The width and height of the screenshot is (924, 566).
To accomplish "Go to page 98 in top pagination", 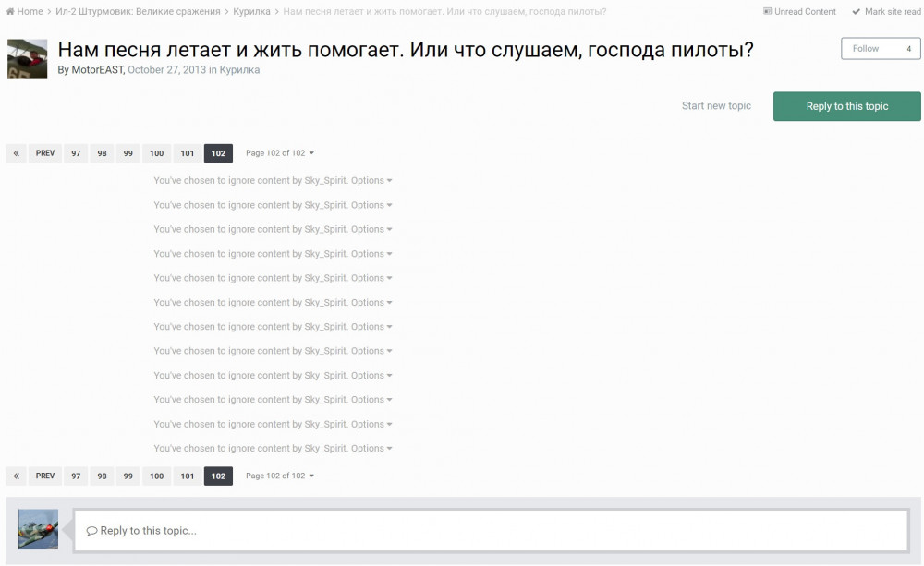I will [x=102, y=153].
